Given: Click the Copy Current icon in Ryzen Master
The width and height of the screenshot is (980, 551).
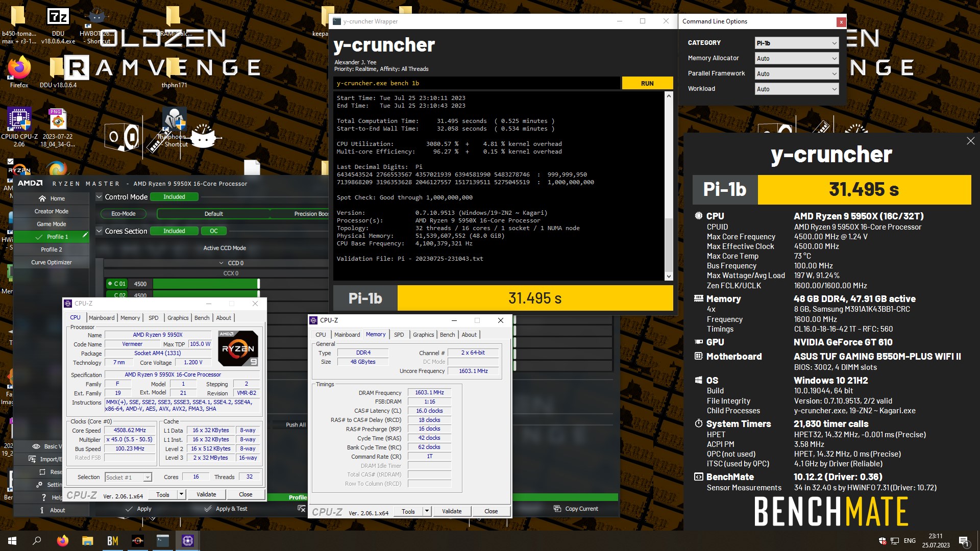Looking at the screenshot, I should point(557,509).
